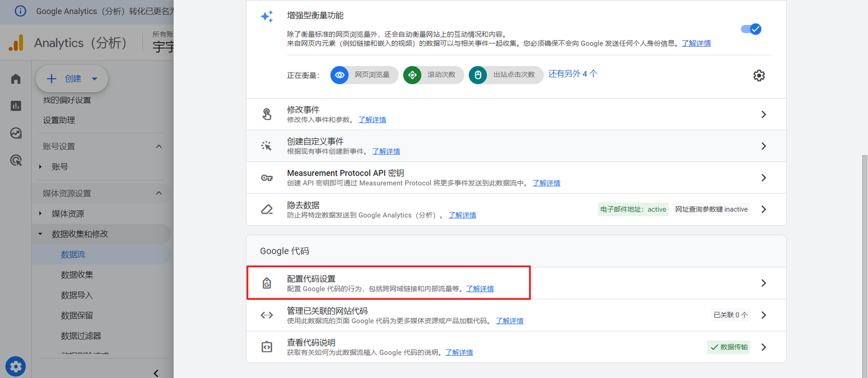Open 了解详情 link in 管理已关联的网站代码 row

pos(509,321)
